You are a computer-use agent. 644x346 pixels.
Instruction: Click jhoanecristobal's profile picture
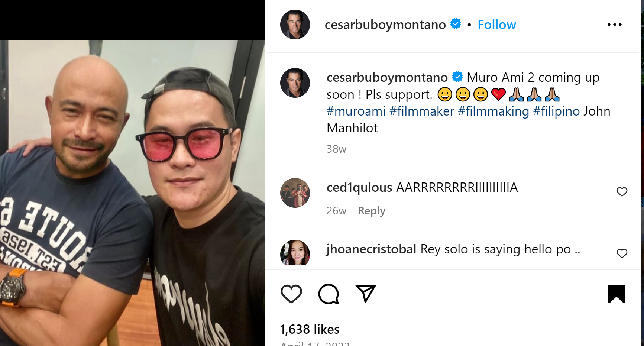click(295, 253)
